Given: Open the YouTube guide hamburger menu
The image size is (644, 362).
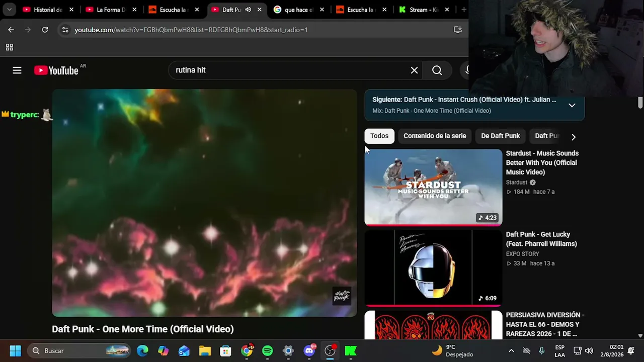Looking at the screenshot, I should (x=17, y=70).
